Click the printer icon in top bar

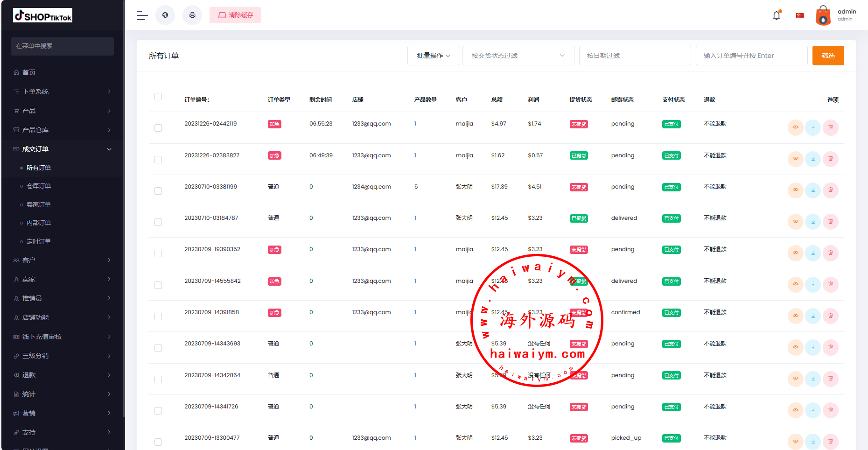coord(192,15)
